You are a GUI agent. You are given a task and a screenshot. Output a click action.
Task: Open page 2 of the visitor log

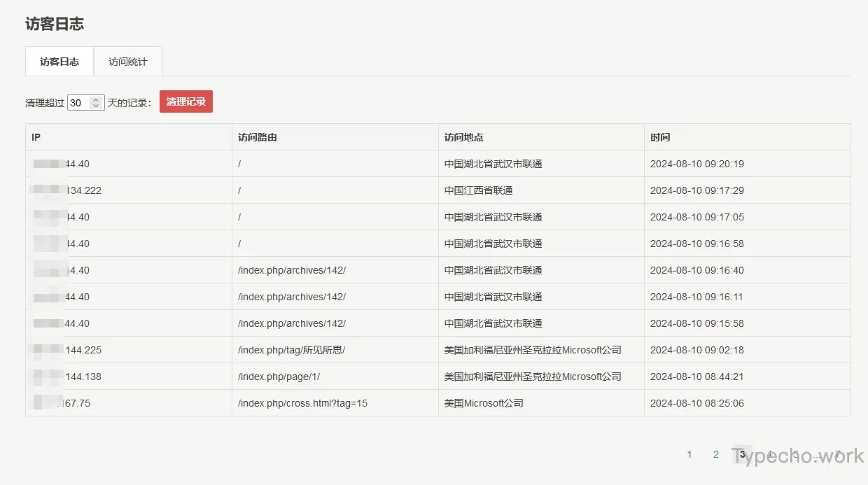tap(716, 454)
